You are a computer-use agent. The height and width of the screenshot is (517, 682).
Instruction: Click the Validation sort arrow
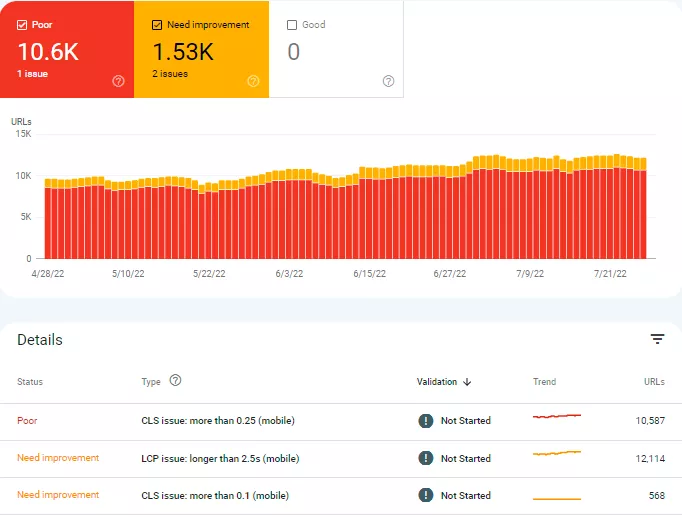tap(467, 382)
